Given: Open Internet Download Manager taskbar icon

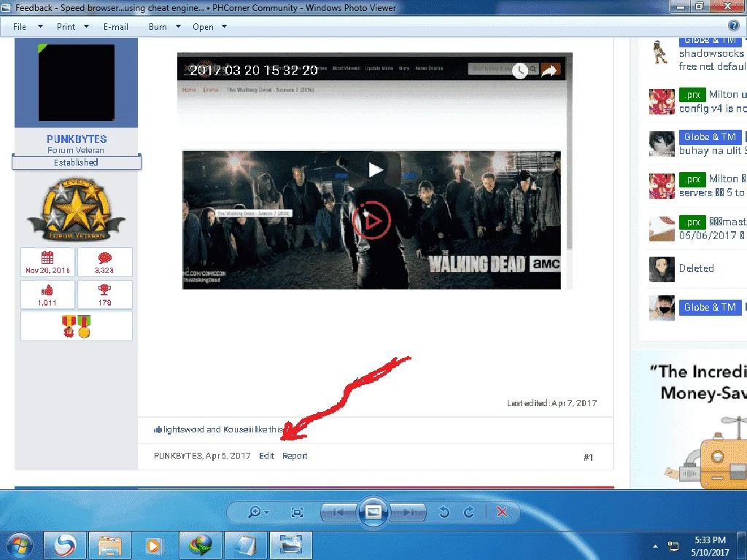Looking at the screenshot, I should (200, 545).
